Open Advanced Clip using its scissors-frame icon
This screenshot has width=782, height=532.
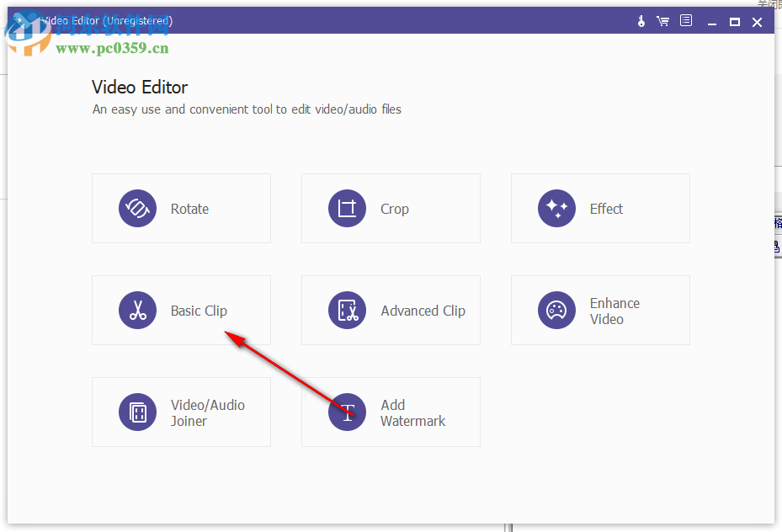point(347,310)
